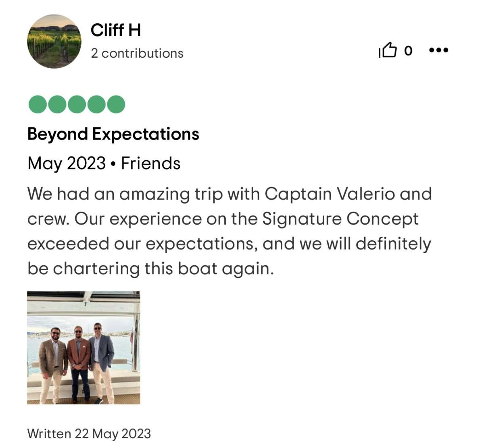Click the last line of review text
484x448 pixels.
150,269
